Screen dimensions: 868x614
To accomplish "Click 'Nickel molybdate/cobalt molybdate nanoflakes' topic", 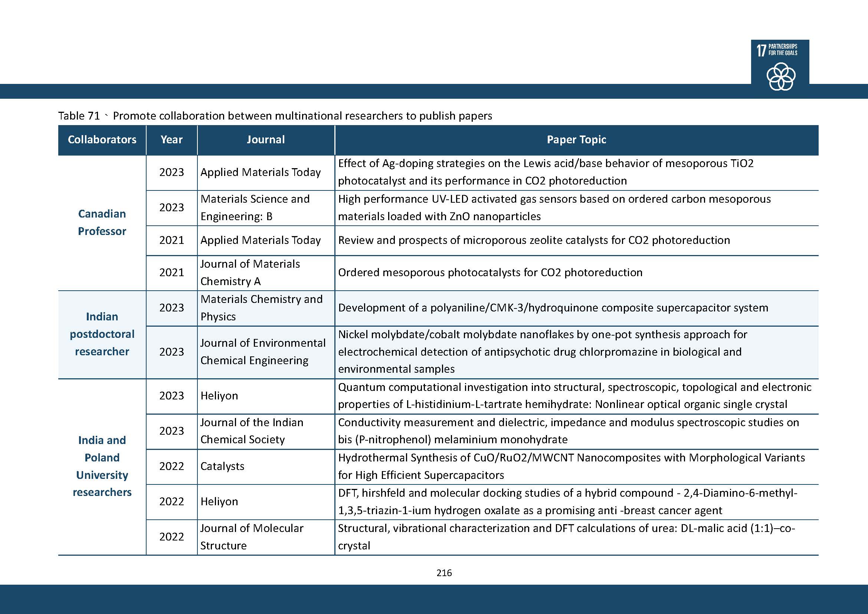I will tap(577, 352).
